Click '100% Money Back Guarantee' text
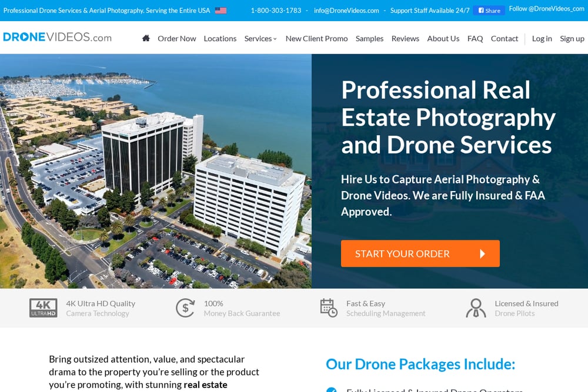The height and width of the screenshot is (392, 588). (x=242, y=309)
